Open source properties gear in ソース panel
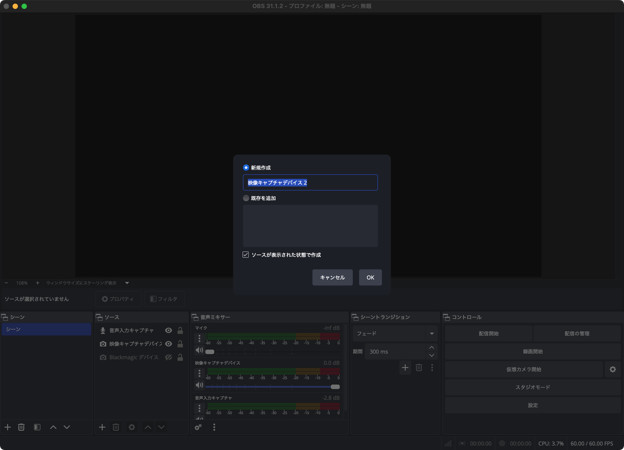Viewport: 624px width, 450px height. point(132,427)
